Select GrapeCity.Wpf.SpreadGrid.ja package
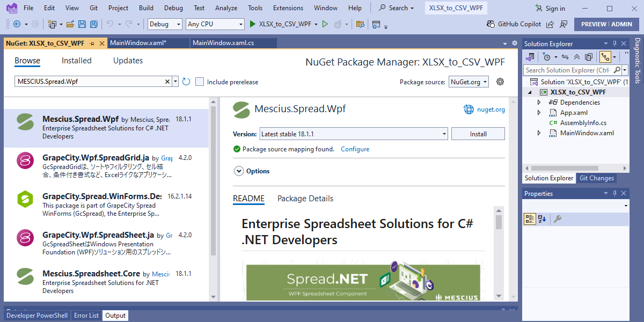This screenshot has width=644, height=322. click(106, 166)
